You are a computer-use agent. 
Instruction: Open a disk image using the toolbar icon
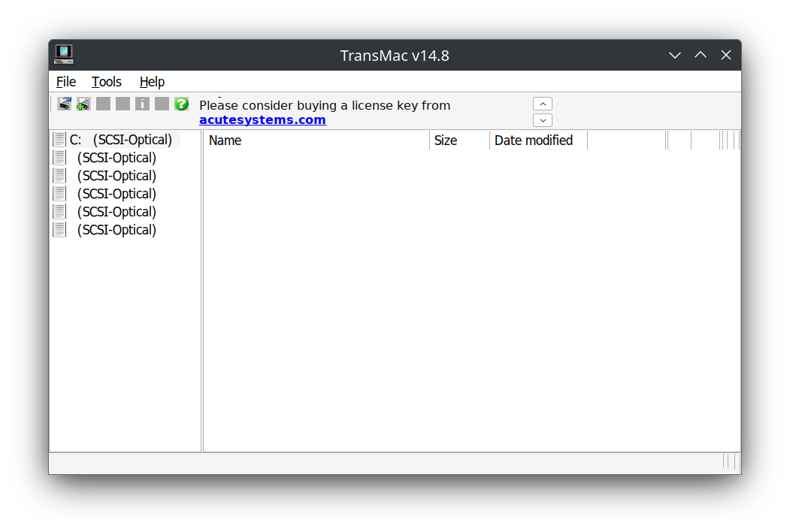(64, 104)
